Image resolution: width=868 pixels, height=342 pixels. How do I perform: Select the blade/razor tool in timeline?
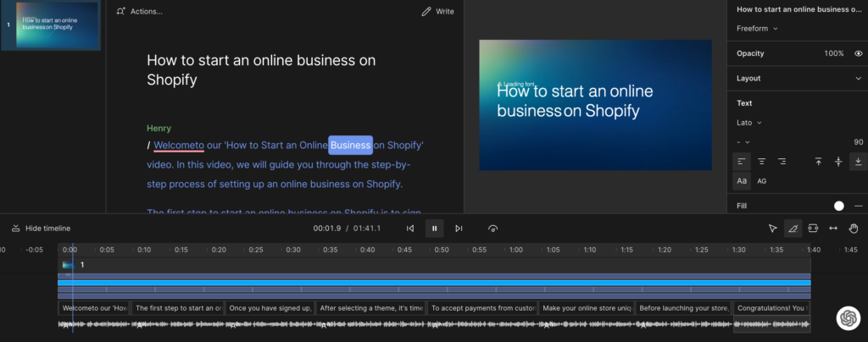point(793,229)
